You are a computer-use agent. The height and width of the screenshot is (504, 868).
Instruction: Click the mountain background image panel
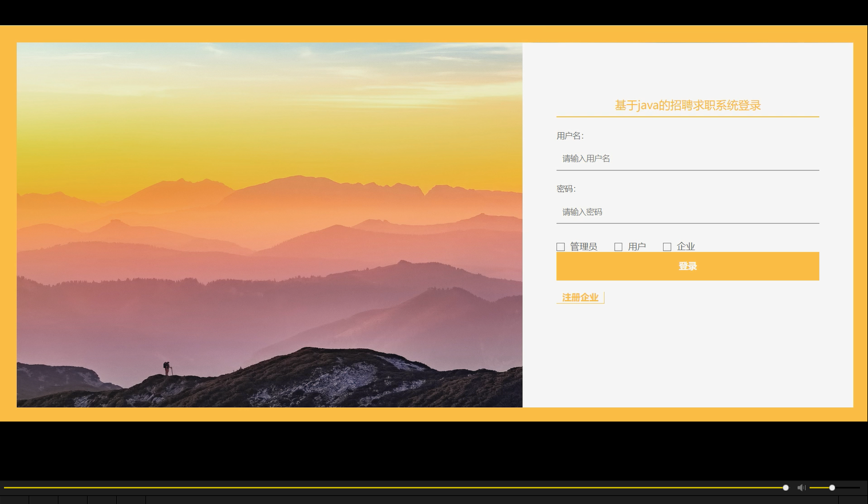coord(269,225)
